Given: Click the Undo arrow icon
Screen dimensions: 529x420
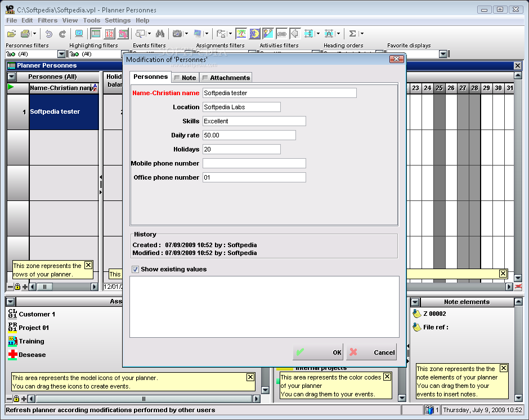Looking at the screenshot, I should pos(49,33).
